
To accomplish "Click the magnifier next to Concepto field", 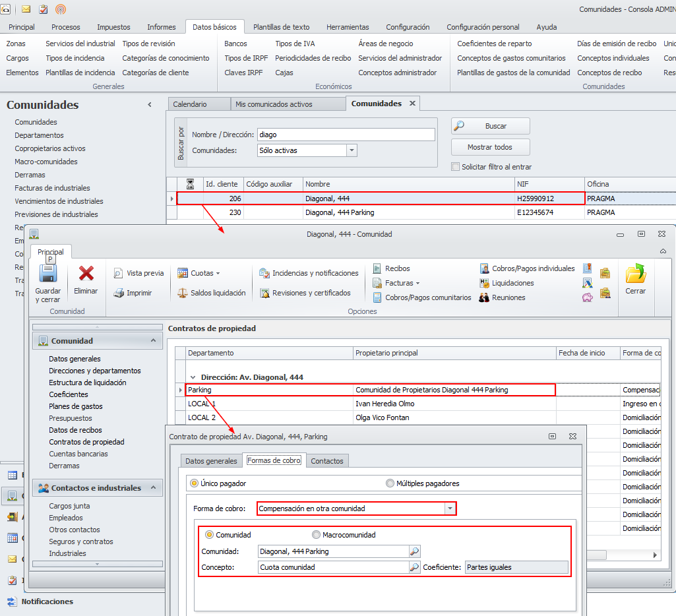I will (415, 567).
